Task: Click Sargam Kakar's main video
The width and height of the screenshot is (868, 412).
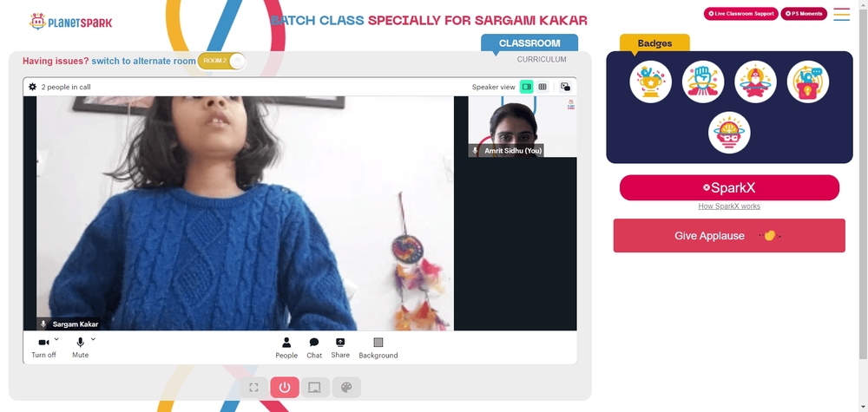Action: tap(245, 213)
